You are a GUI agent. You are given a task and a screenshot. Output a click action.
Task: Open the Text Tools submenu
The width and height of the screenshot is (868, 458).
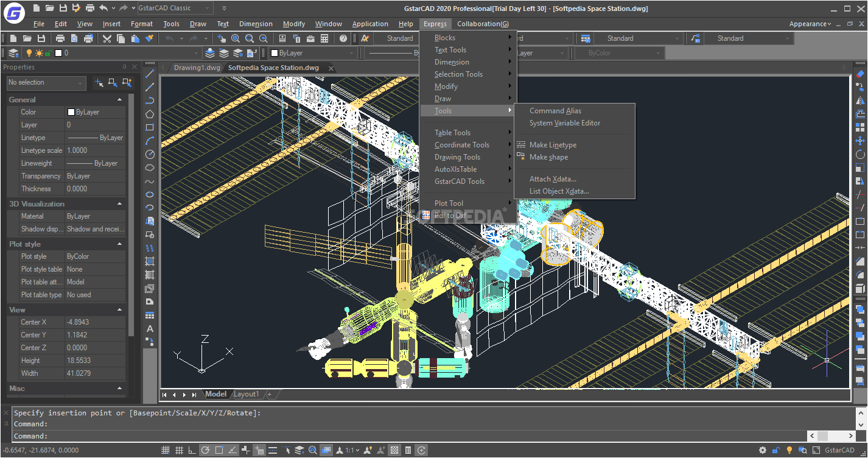click(468, 50)
